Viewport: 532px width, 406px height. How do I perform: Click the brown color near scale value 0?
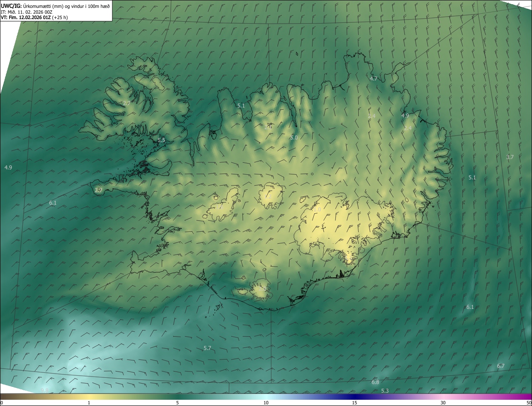[3, 396]
